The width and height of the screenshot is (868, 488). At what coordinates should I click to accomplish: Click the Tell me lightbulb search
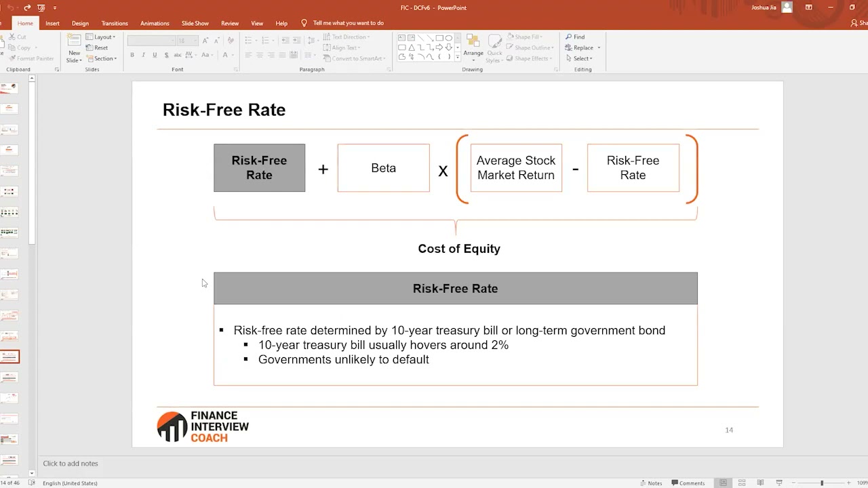(304, 23)
